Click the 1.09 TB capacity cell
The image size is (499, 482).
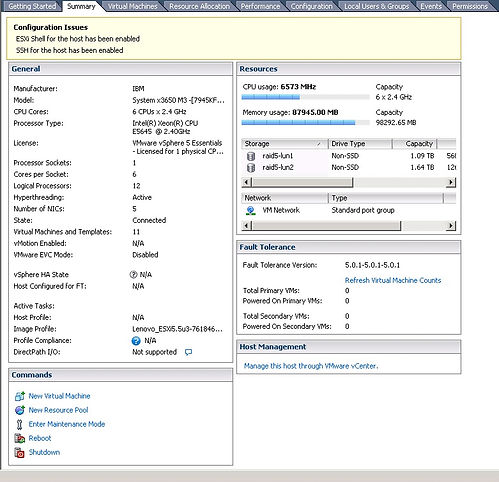[x=422, y=156]
